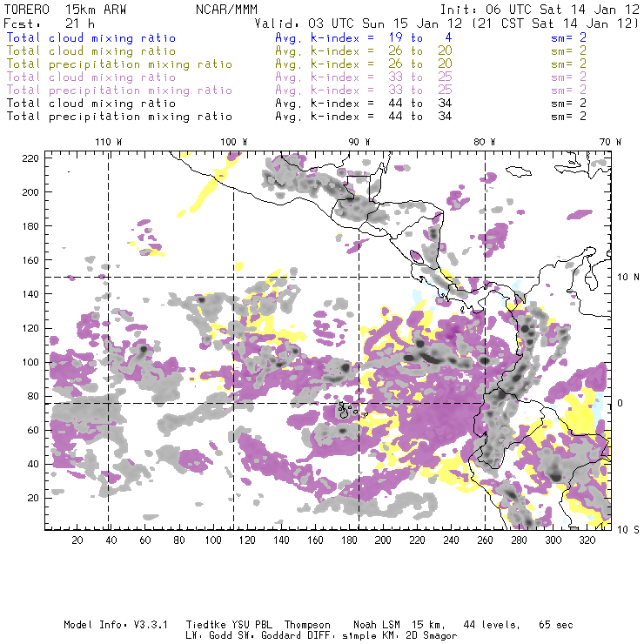This screenshot has width=644, height=644.
Task: Click the "2D Smagor" text in the footer
Action: coord(432,636)
